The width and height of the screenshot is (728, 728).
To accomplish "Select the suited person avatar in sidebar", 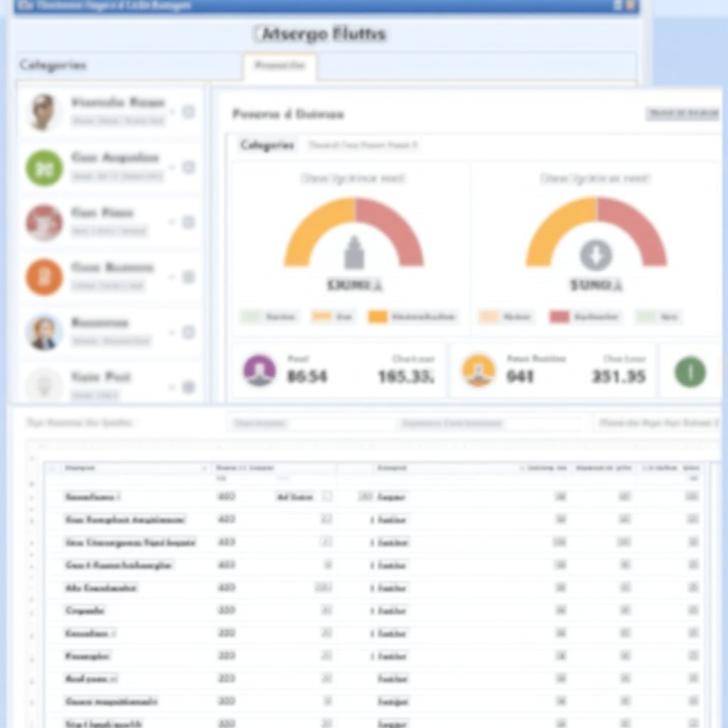I will click(x=44, y=332).
